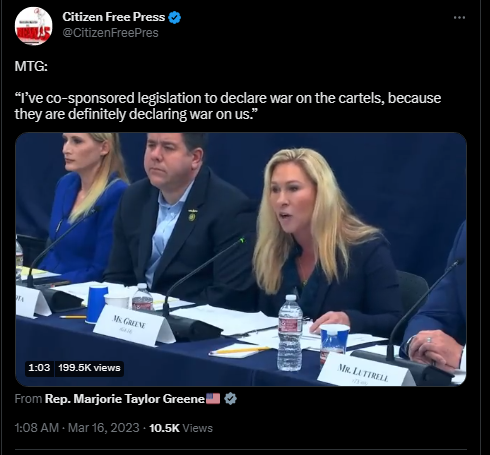Click the 199.5K views video counter

[x=89, y=368]
